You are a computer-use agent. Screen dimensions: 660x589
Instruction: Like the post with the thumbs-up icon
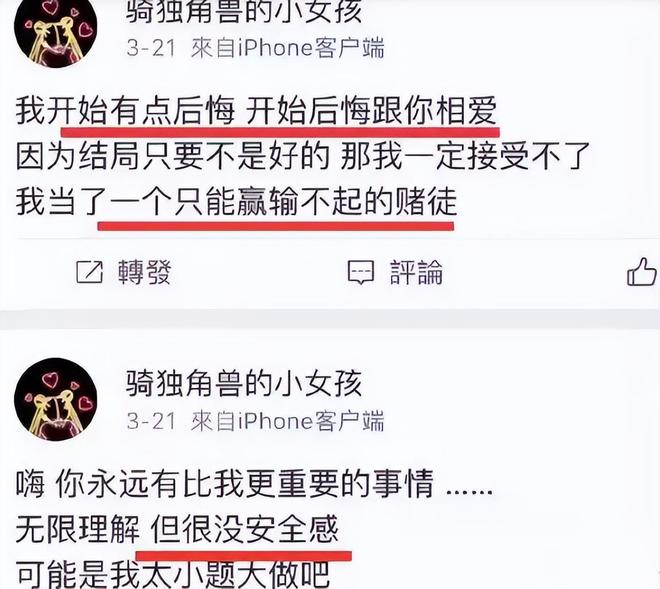[x=641, y=272]
